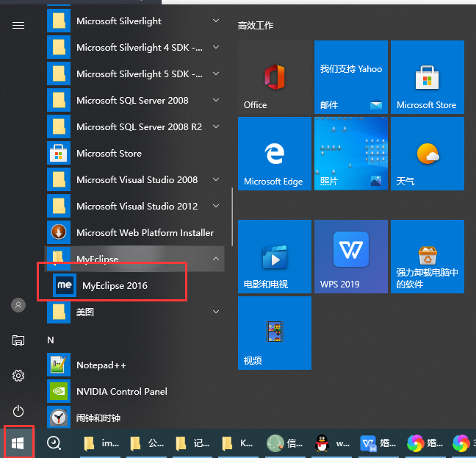
Task: Open the im... folder on taskbar
Action: click(101, 443)
